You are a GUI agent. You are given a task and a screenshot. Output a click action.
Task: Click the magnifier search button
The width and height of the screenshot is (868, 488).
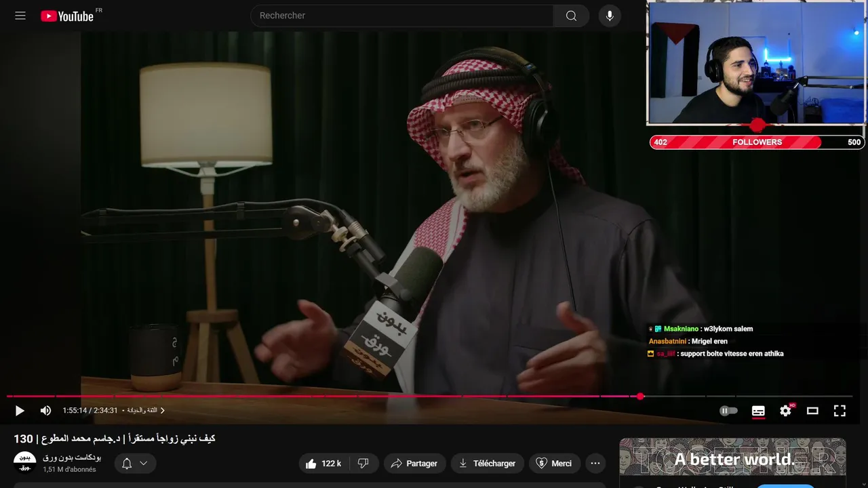[572, 16]
